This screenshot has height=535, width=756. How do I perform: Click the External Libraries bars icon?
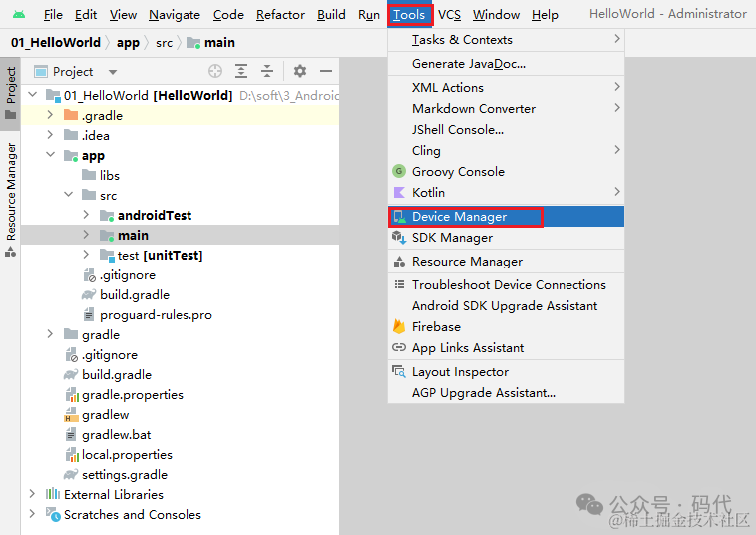53,494
